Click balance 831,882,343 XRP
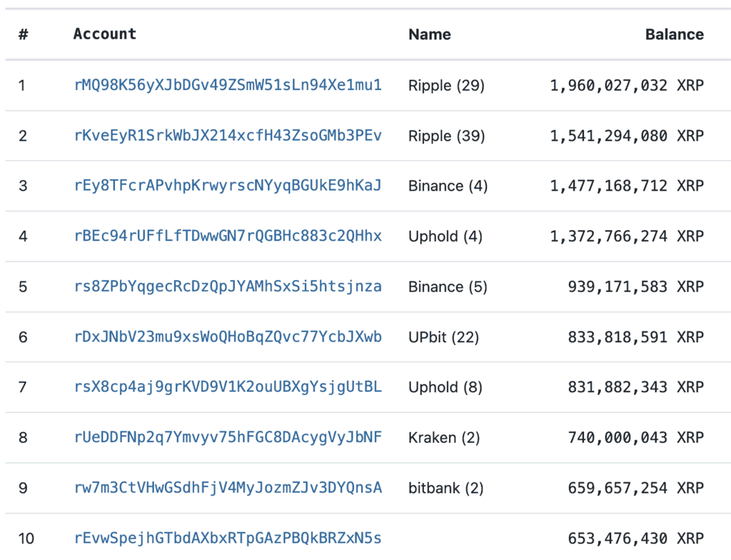The height and width of the screenshot is (560, 731). tap(636, 387)
